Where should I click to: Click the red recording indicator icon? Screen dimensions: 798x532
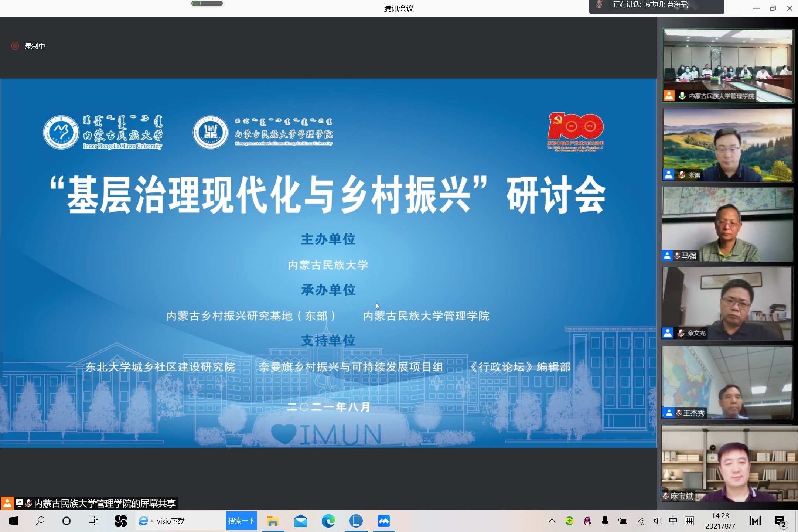pyautogui.click(x=15, y=46)
